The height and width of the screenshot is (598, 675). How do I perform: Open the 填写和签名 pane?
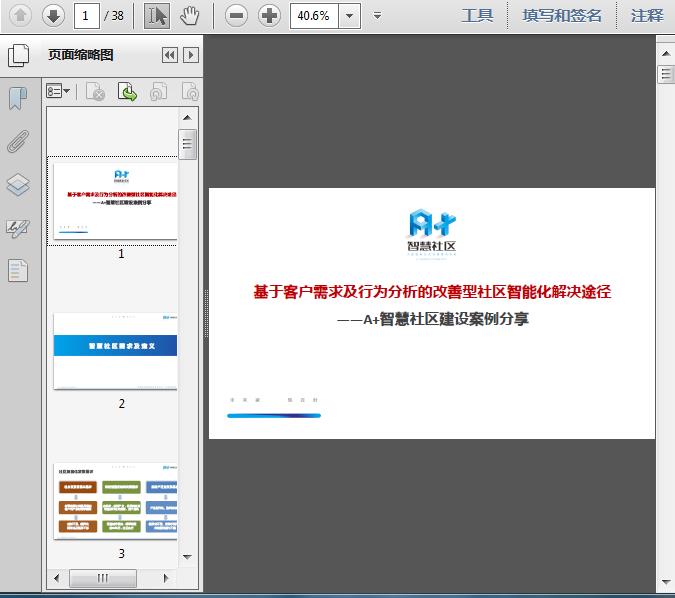pyautogui.click(x=562, y=16)
